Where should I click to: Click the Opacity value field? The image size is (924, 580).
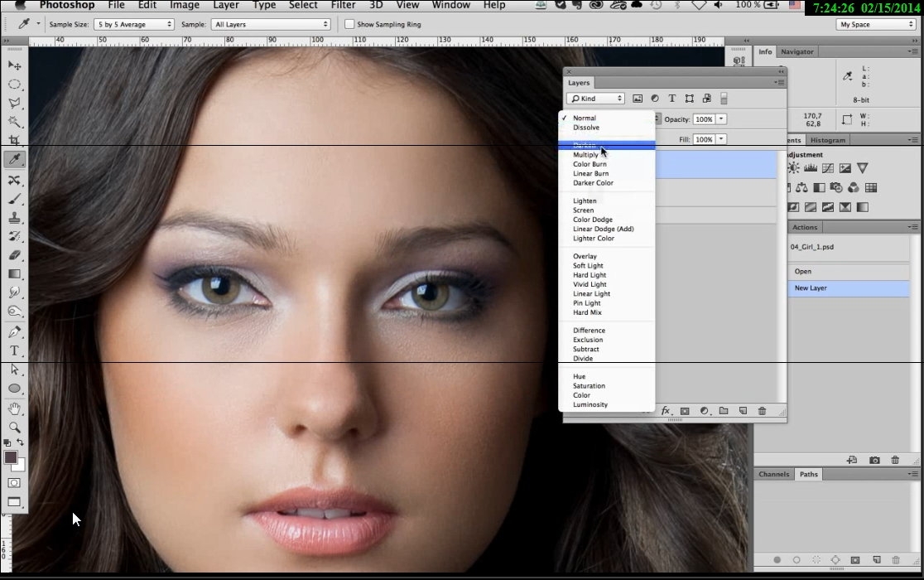(x=705, y=119)
